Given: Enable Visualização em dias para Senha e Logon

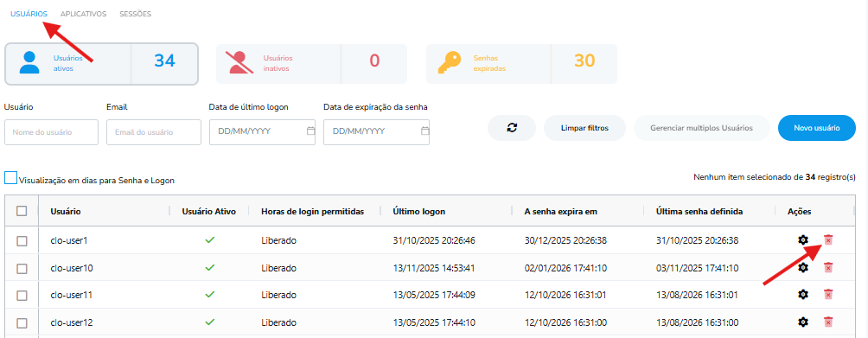Looking at the screenshot, I should pyautogui.click(x=11, y=177).
